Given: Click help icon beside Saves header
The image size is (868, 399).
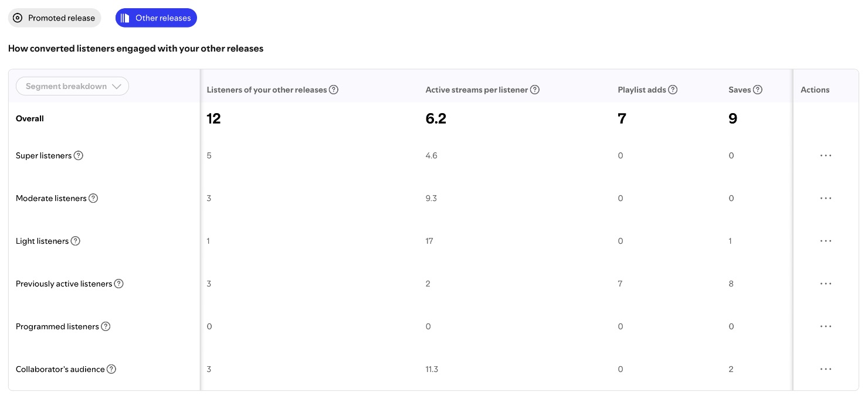Looking at the screenshot, I should (x=758, y=90).
